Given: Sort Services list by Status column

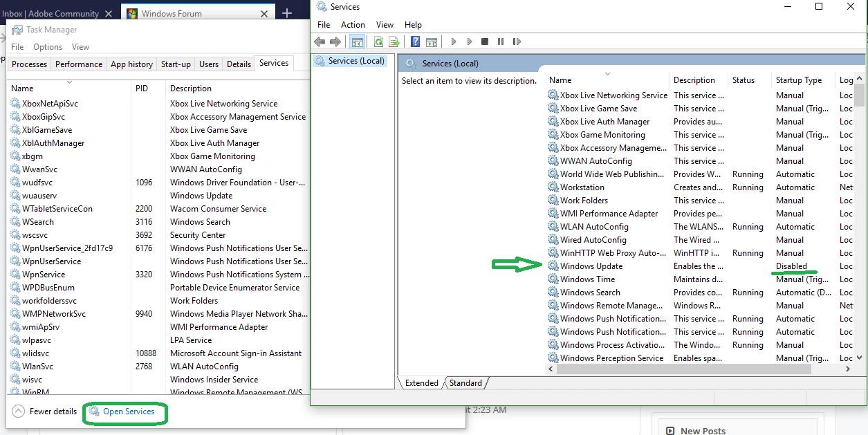Looking at the screenshot, I should 750,80.
